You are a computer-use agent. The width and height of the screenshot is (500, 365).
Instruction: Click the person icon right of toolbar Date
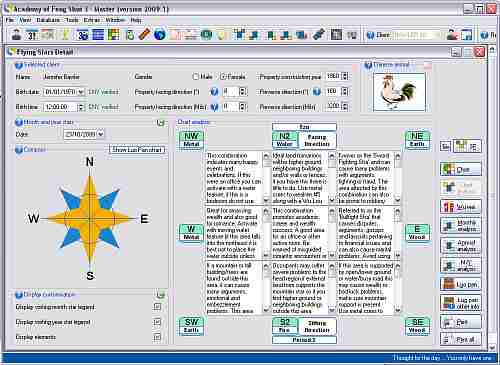[x=452, y=35]
